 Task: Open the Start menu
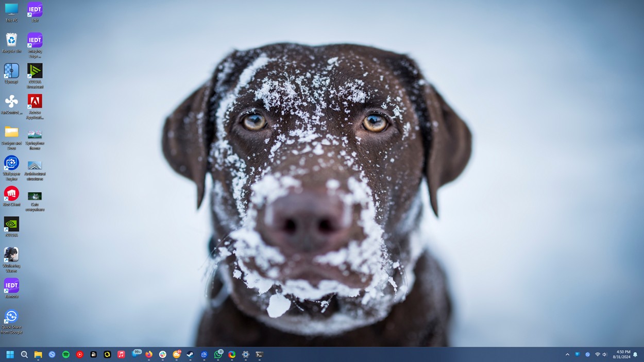coord(10,354)
